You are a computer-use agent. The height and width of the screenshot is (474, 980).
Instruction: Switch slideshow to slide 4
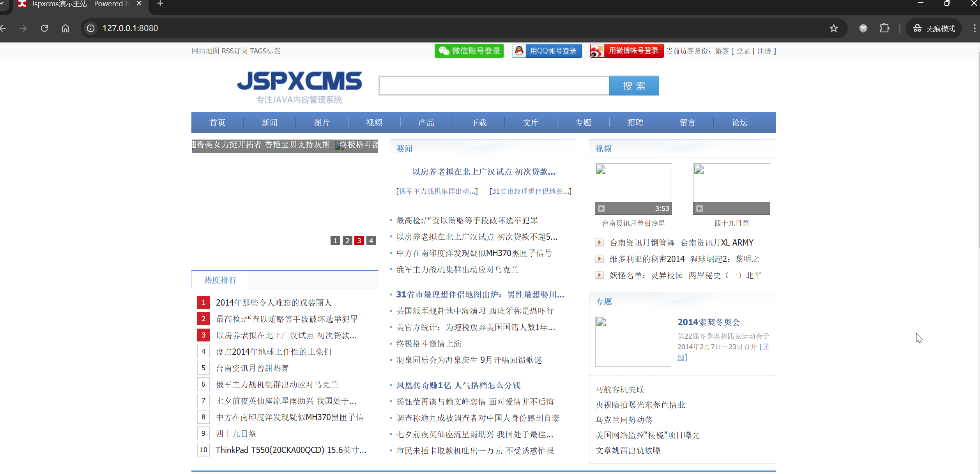(x=371, y=241)
